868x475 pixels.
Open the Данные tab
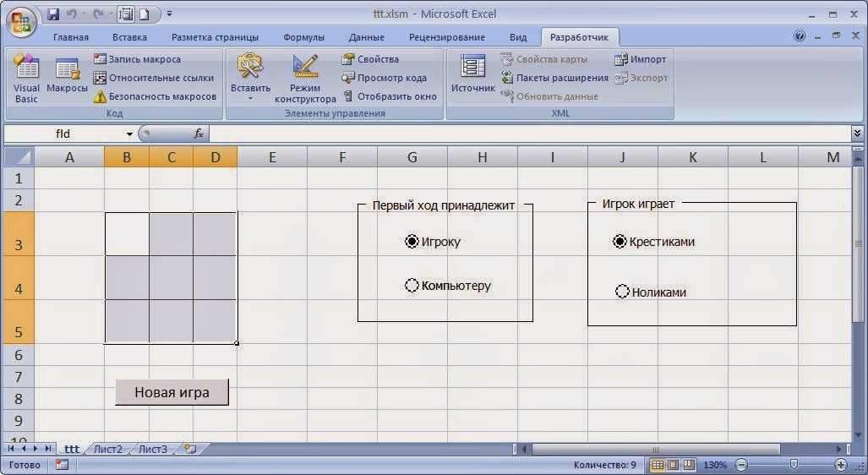[367, 37]
